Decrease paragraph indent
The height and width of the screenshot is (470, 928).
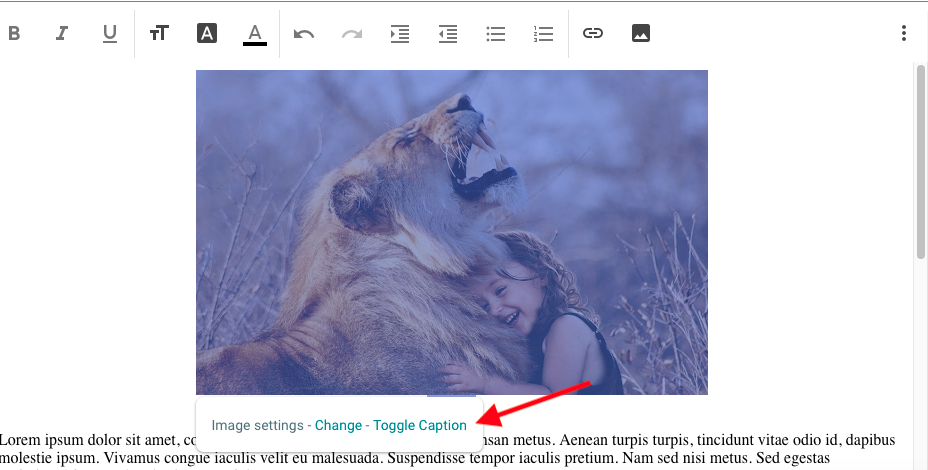[x=448, y=33]
